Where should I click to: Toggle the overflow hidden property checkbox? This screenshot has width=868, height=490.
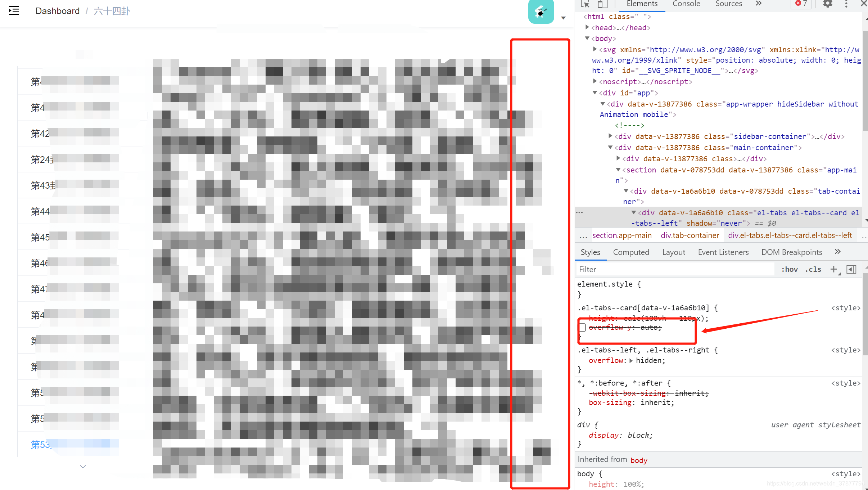click(x=582, y=360)
